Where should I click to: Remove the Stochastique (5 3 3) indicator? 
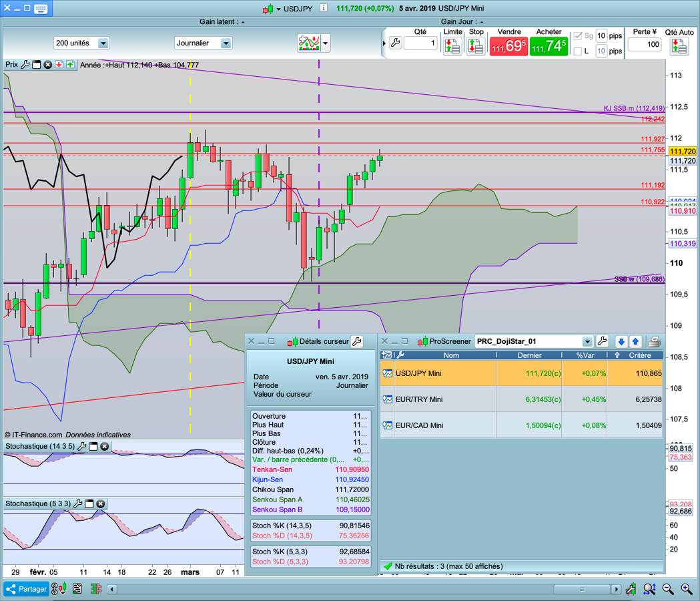pyautogui.click(x=100, y=504)
